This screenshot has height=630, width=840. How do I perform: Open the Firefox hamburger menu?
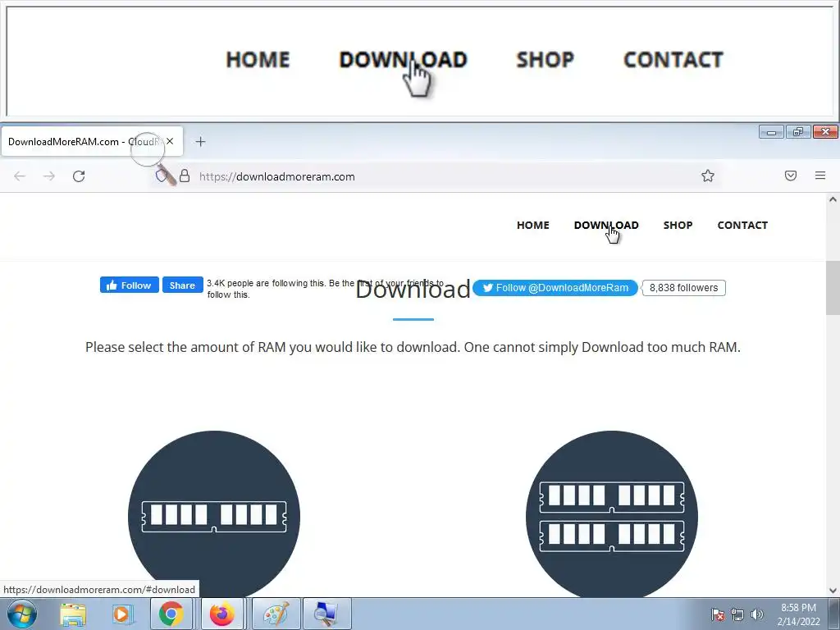(x=820, y=176)
